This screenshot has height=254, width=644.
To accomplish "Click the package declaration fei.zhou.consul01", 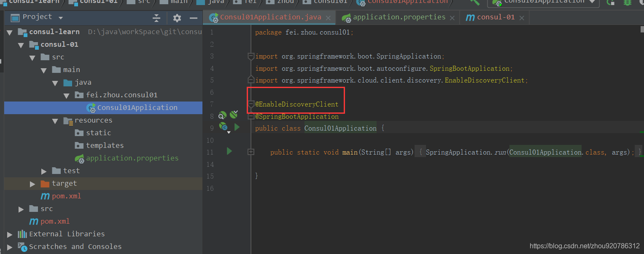I will [318, 32].
